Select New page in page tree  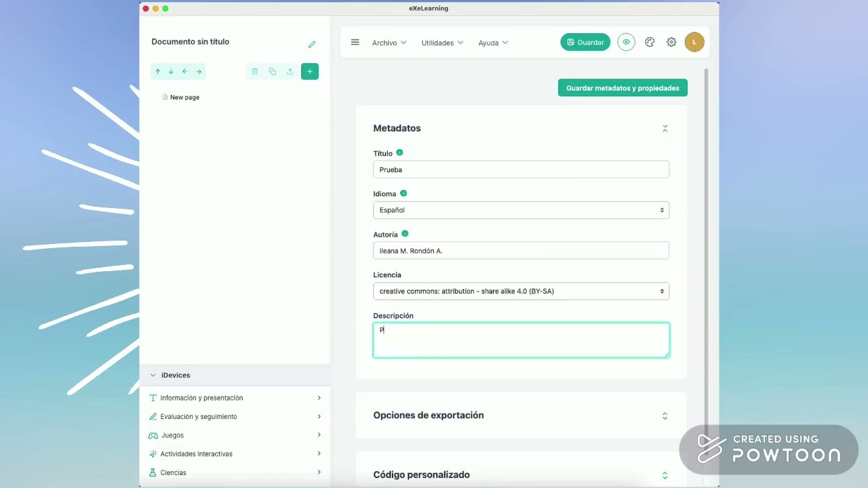click(184, 98)
